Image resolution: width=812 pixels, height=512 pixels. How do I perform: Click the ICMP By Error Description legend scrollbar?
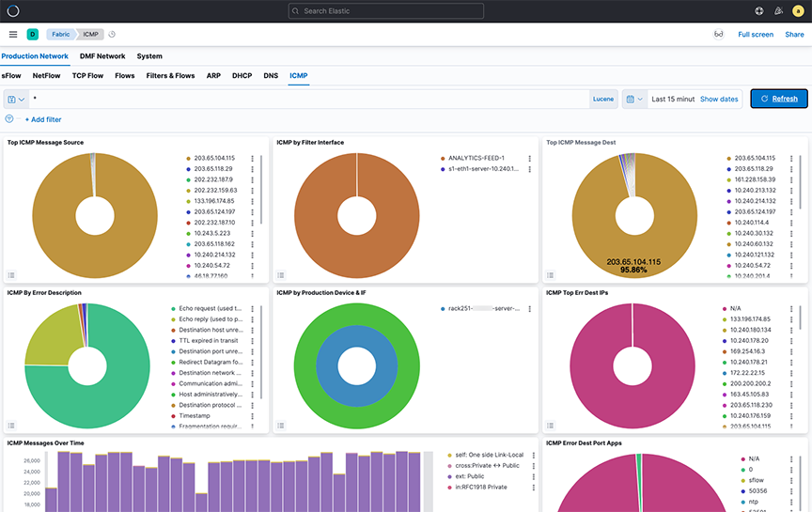click(x=261, y=352)
